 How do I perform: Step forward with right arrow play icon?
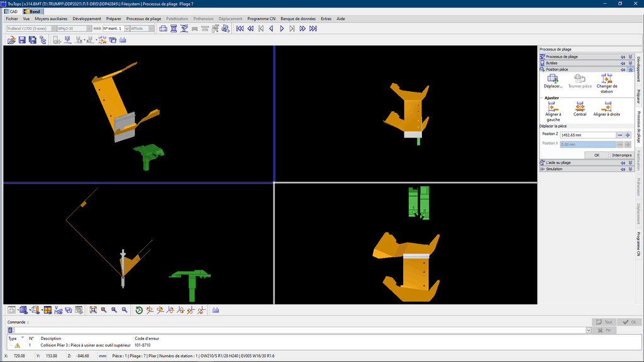coord(282,28)
